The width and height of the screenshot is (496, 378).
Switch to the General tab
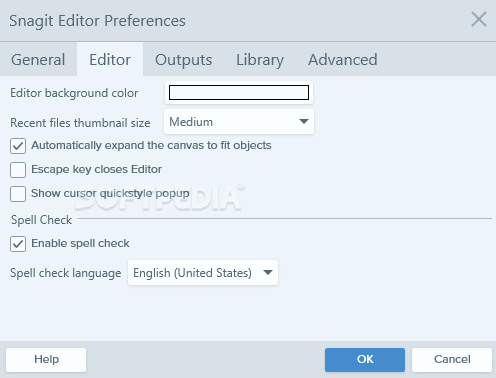tap(38, 60)
